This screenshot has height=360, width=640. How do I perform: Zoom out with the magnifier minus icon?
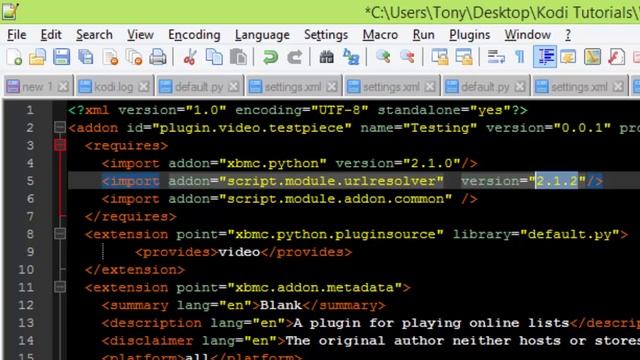407,57
